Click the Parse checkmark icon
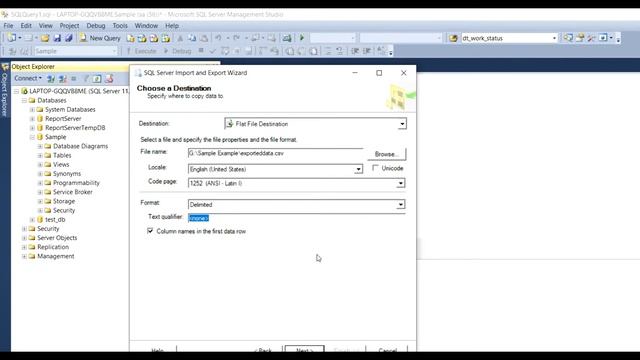Viewport: 640px width, 360px height. [212, 51]
